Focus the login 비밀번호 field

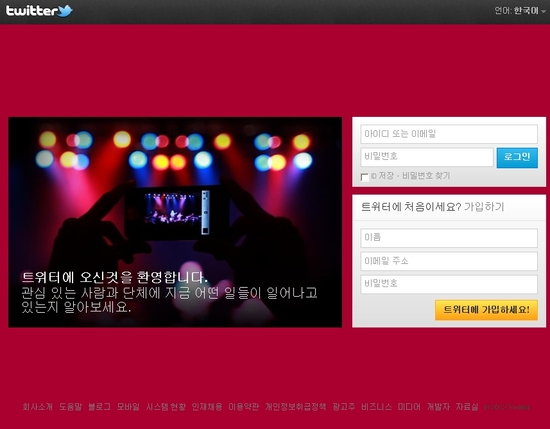[x=427, y=157]
